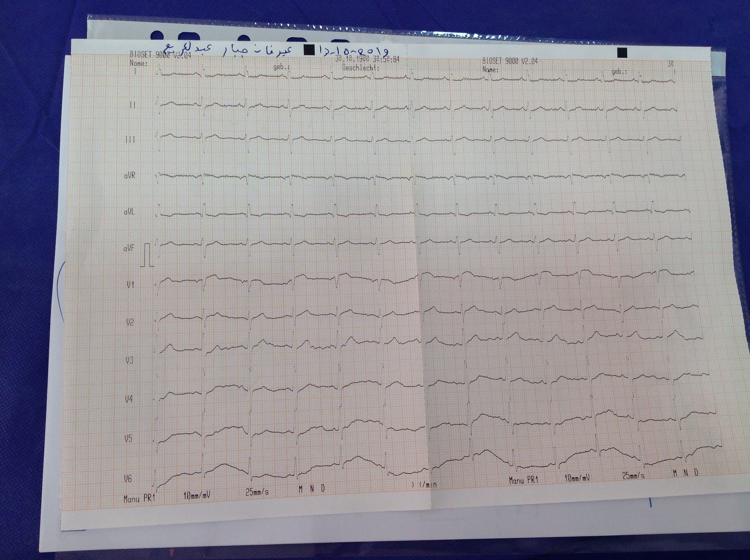Select the V2 lead label
Screen dimensions: 750x560
tap(130, 322)
